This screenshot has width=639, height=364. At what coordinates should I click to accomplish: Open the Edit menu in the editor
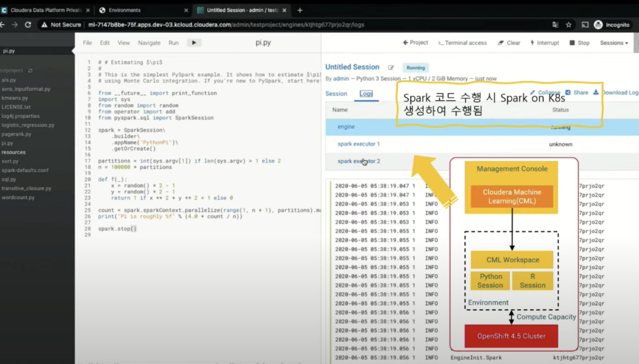point(105,43)
